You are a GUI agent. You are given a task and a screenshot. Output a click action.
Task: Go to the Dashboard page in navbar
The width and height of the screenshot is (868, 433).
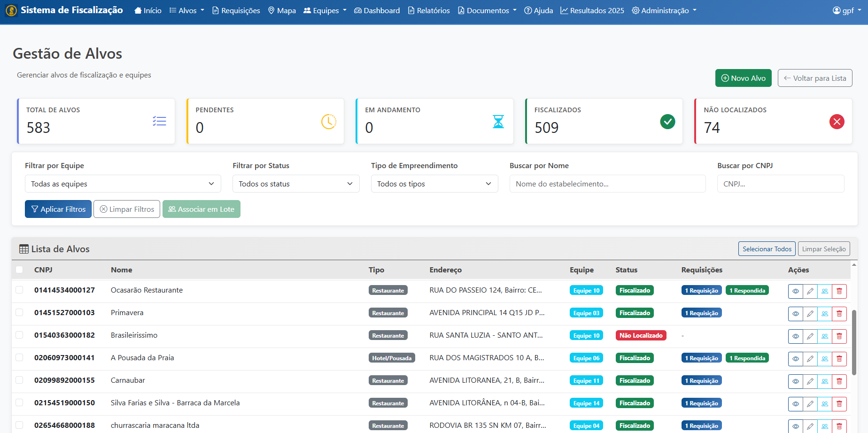pyautogui.click(x=377, y=10)
